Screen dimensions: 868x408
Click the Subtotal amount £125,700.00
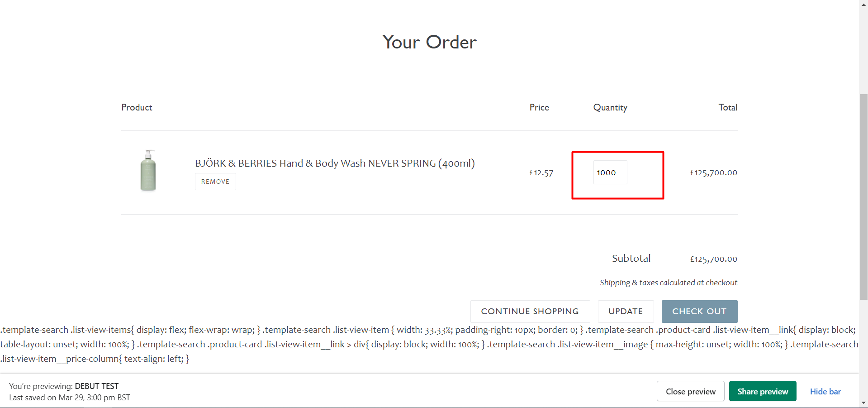(x=713, y=259)
